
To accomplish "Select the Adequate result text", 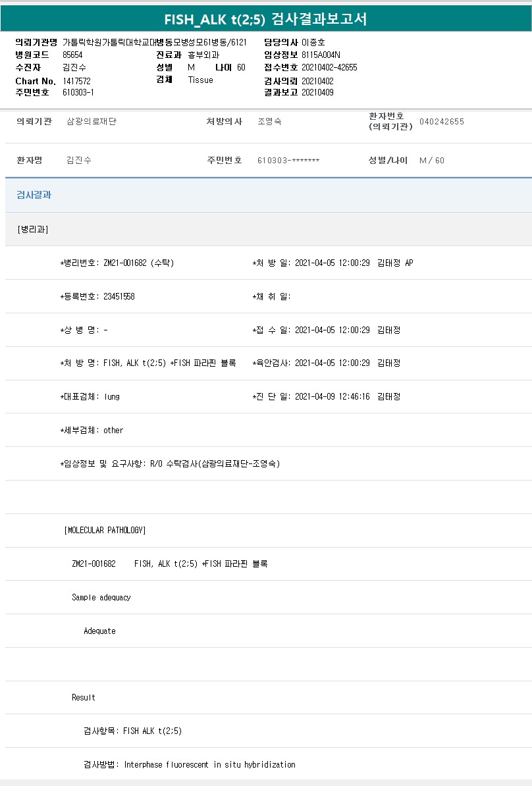I will coord(99,631).
